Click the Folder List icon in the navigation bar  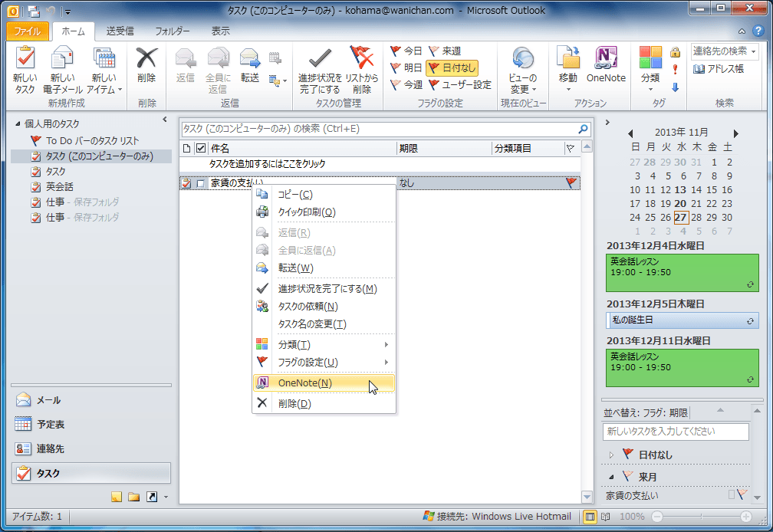point(133,497)
